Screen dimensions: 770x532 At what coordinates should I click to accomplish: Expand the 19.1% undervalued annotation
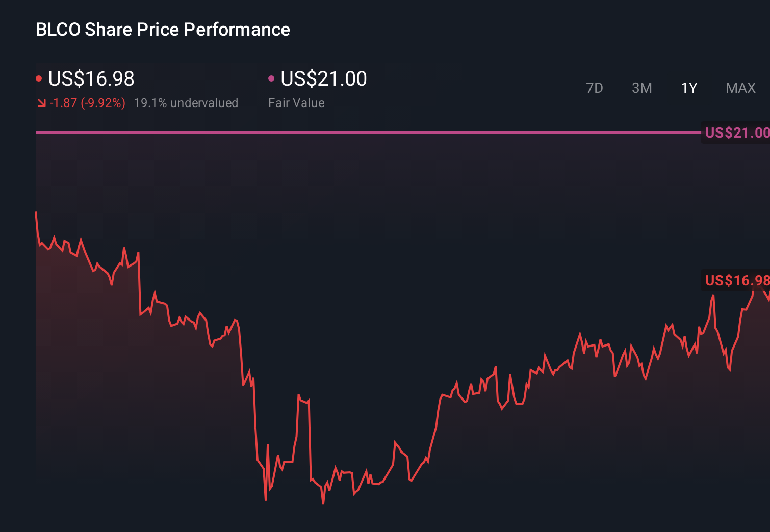[186, 102]
